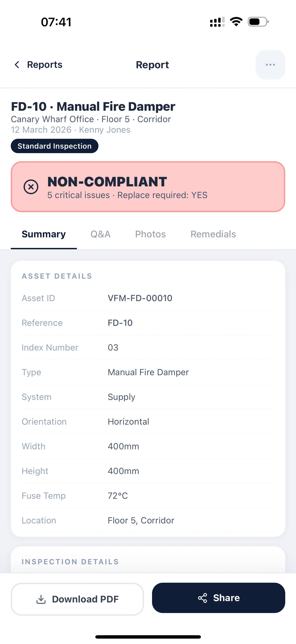This screenshot has height=644, width=296.
Task: Tap the Wi-Fi status icon
Action: coord(236,22)
